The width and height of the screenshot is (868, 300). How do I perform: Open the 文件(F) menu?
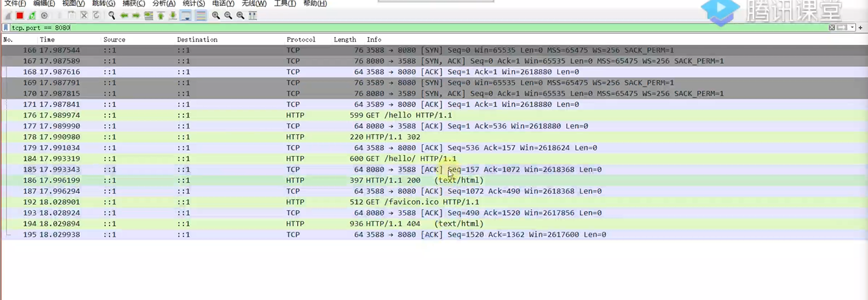[15, 4]
